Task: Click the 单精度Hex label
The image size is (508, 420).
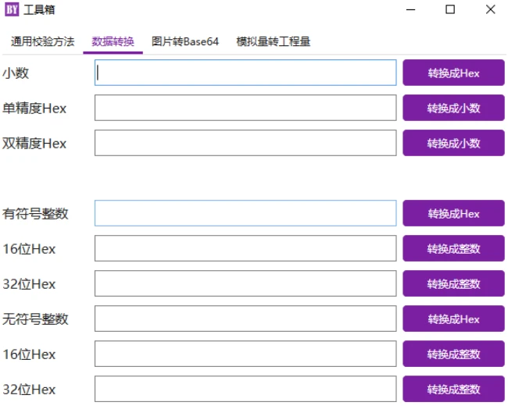Action: pyautogui.click(x=34, y=108)
